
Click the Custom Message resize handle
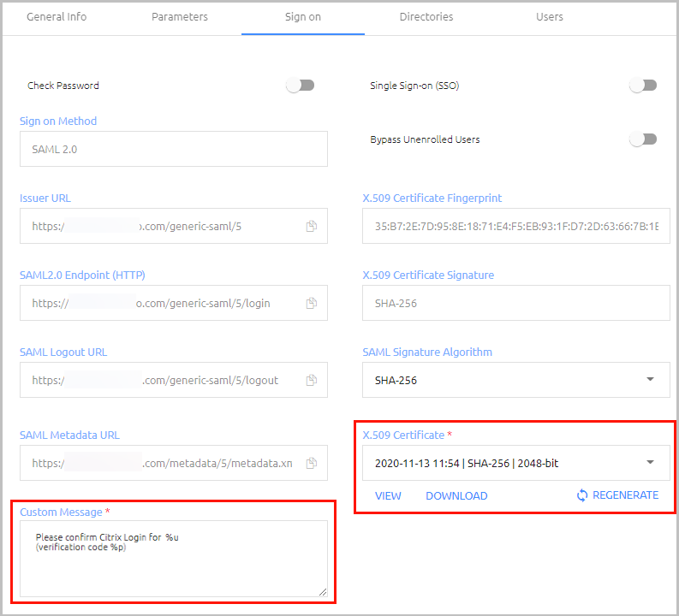point(323,592)
